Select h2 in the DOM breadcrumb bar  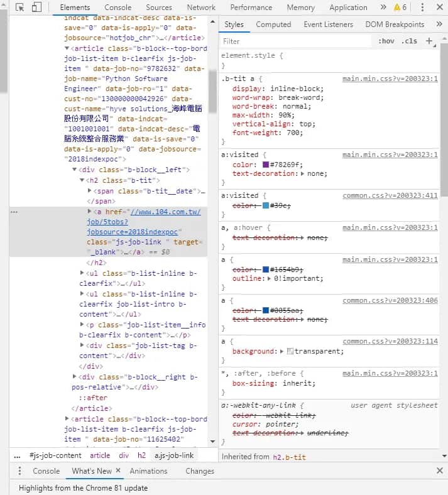tap(141, 455)
